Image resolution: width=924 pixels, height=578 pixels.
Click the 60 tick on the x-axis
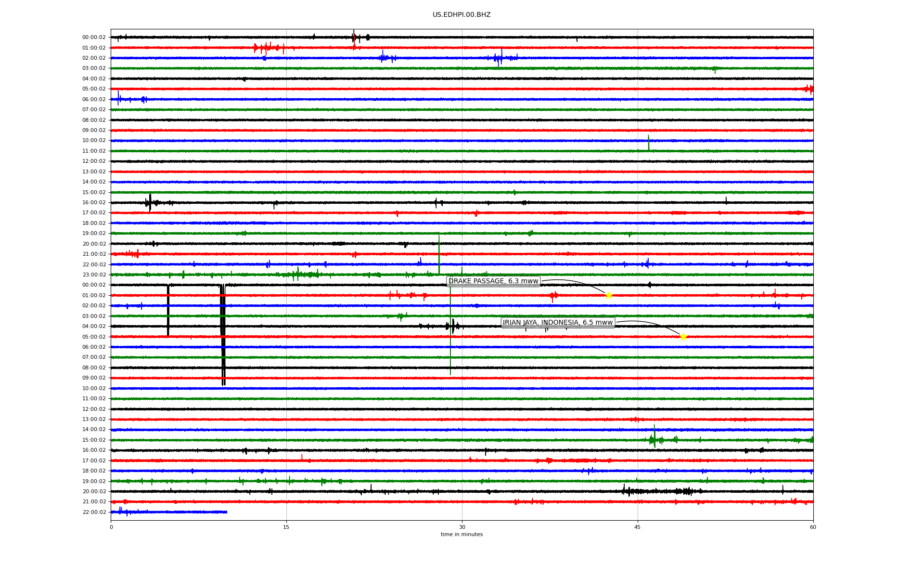(813, 527)
